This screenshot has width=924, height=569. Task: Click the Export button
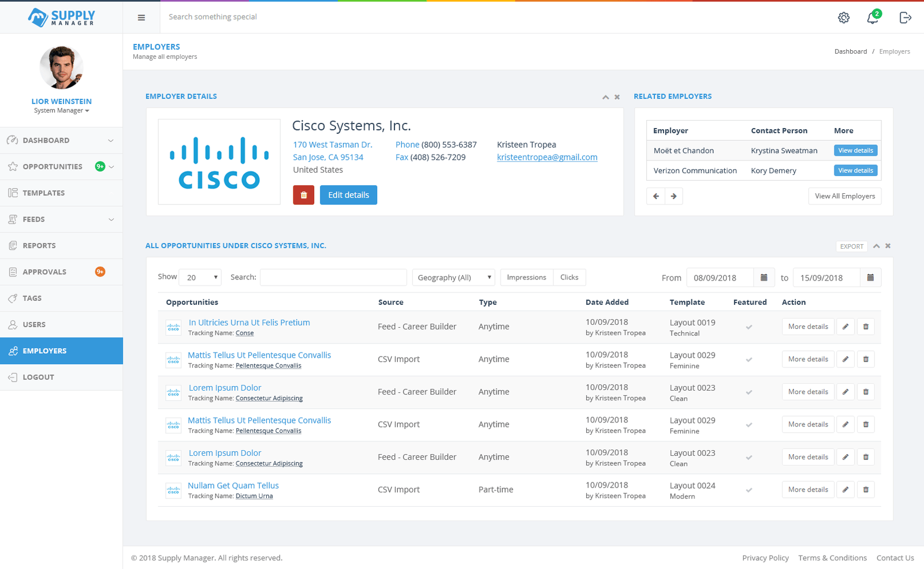pos(852,246)
